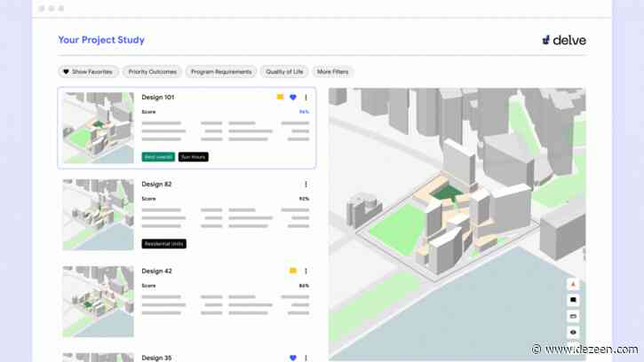Image resolution: width=644 pixels, height=362 pixels.
Task: Click the compass north arrow map control
Action: (573, 284)
